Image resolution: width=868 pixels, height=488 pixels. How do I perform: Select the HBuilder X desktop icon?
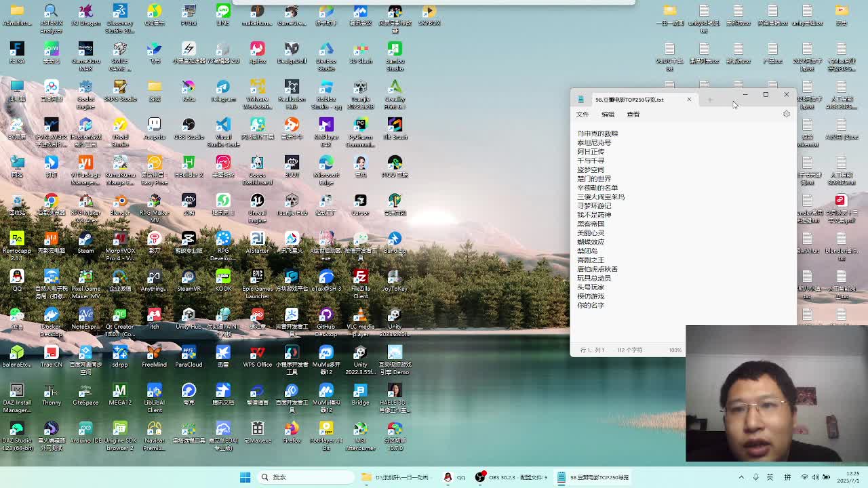tap(189, 167)
